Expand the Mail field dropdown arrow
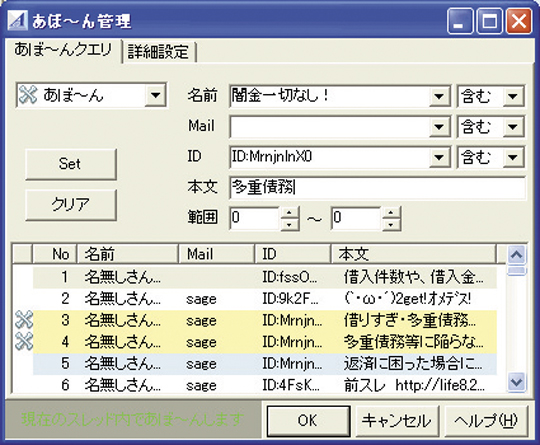 tap(439, 127)
